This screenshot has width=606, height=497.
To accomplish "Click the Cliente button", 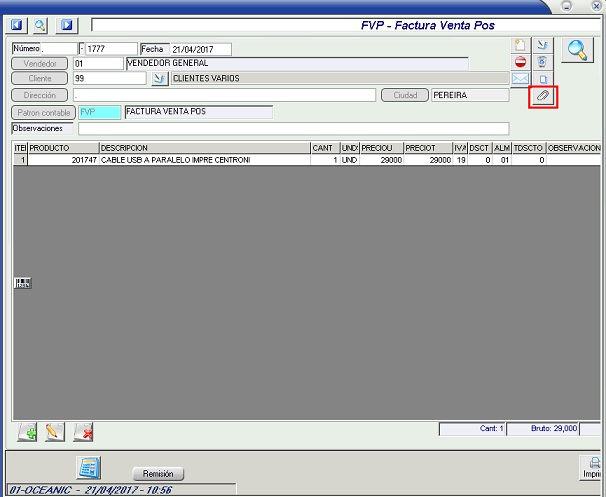I will [x=40, y=78].
